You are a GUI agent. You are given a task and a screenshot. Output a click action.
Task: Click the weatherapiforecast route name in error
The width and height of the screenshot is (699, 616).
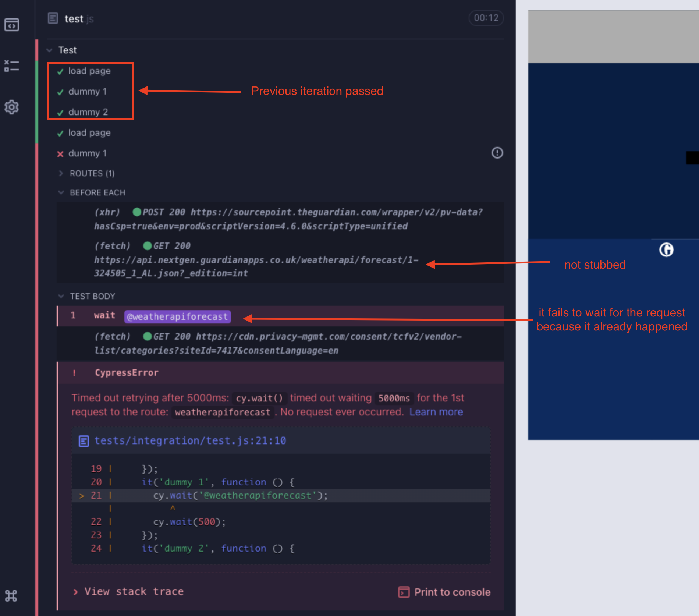pos(222,412)
